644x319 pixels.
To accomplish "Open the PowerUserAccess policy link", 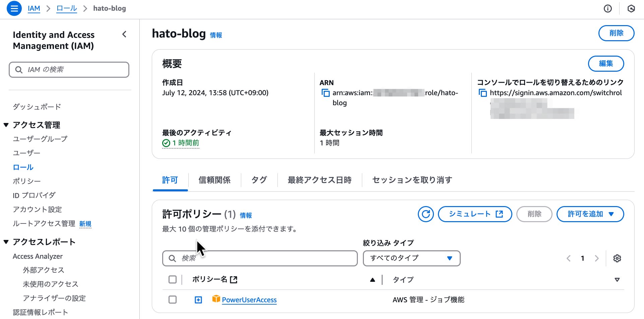I will [x=249, y=300].
